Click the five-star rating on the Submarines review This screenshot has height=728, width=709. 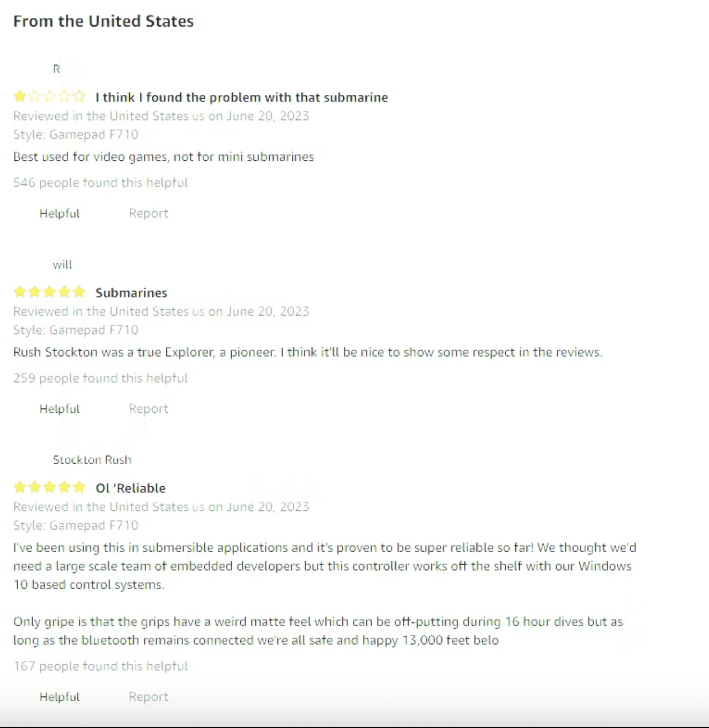coord(49,292)
